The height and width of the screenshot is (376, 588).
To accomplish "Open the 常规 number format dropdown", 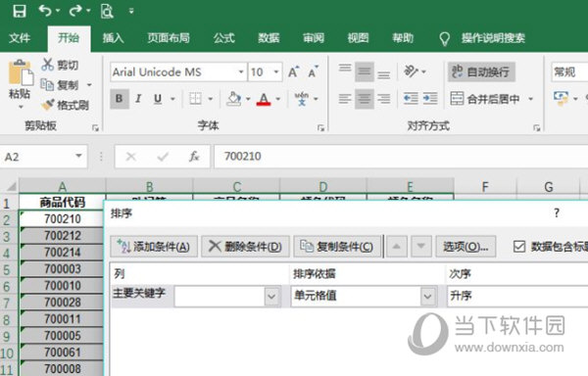I will (569, 71).
